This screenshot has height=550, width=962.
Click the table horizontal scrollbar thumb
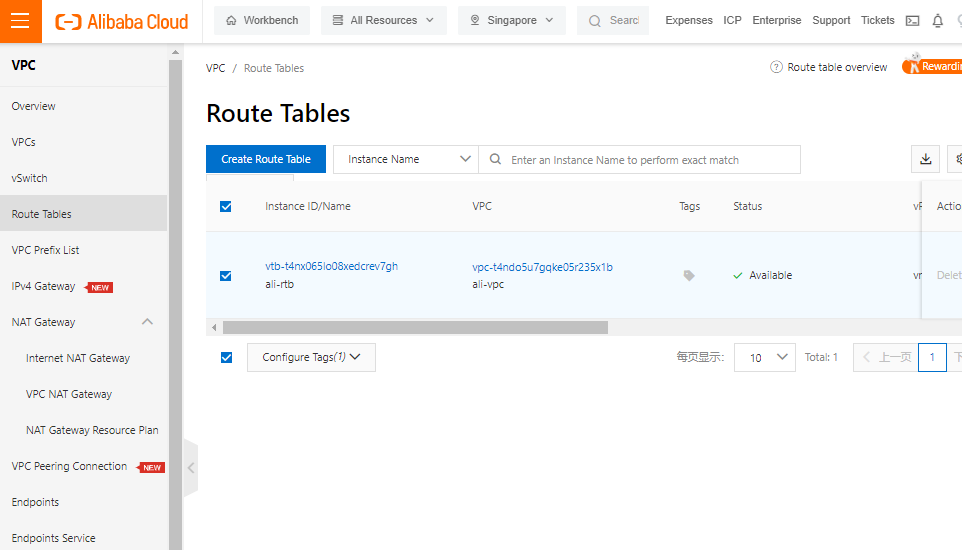(415, 328)
